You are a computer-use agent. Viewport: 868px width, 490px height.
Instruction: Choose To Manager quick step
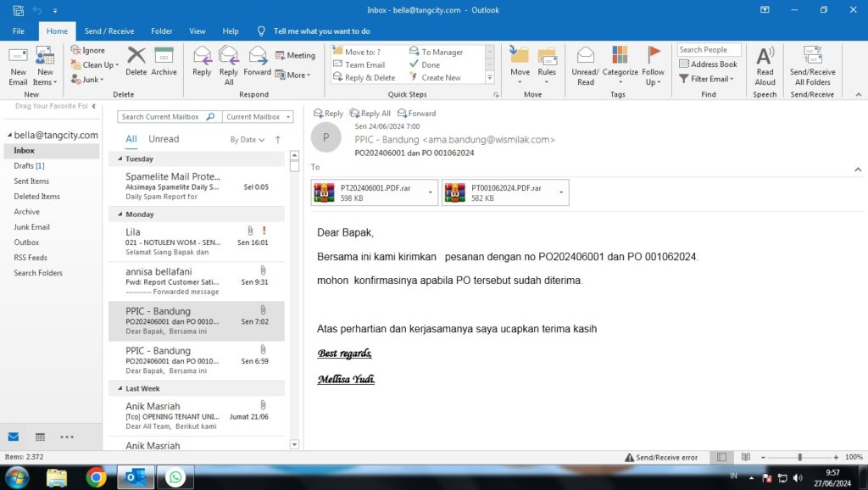[437, 52]
